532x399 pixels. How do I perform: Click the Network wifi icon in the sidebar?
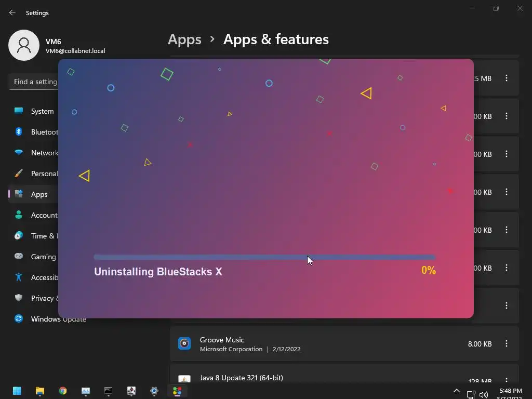pyautogui.click(x=19, y=152)
